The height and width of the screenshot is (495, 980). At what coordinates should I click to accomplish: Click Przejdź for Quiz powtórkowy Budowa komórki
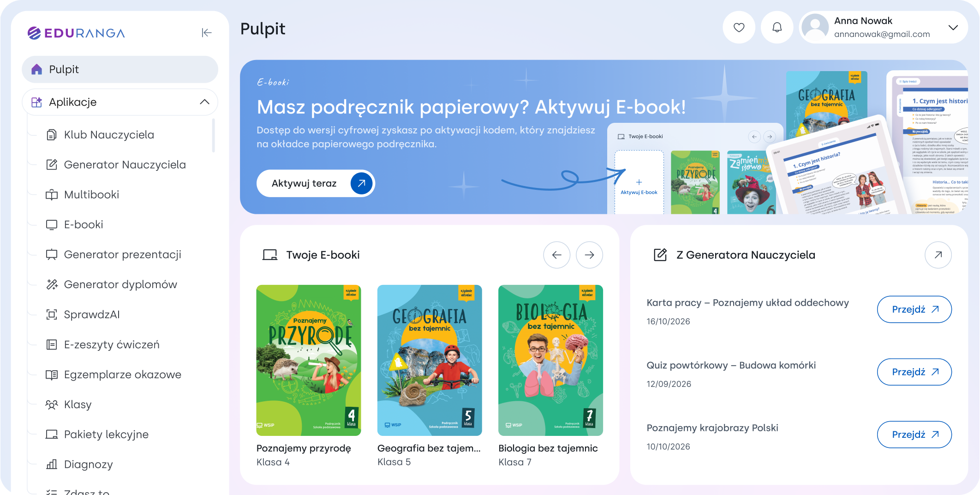914,372
